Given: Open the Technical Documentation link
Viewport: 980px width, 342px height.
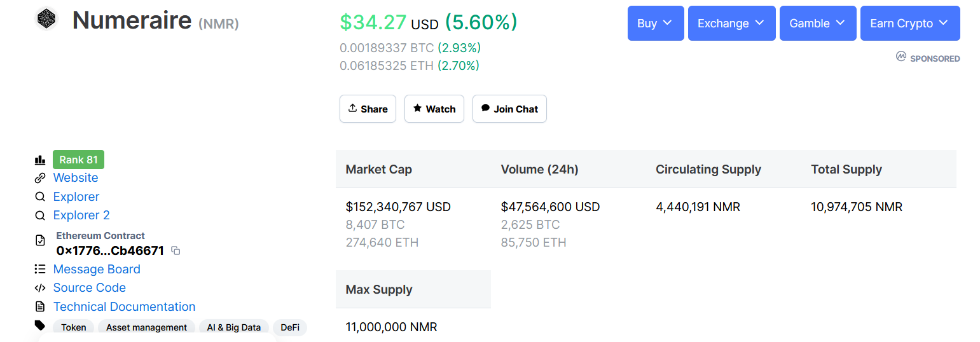Looking at the screenshot, I should click(x=124, y=307).
